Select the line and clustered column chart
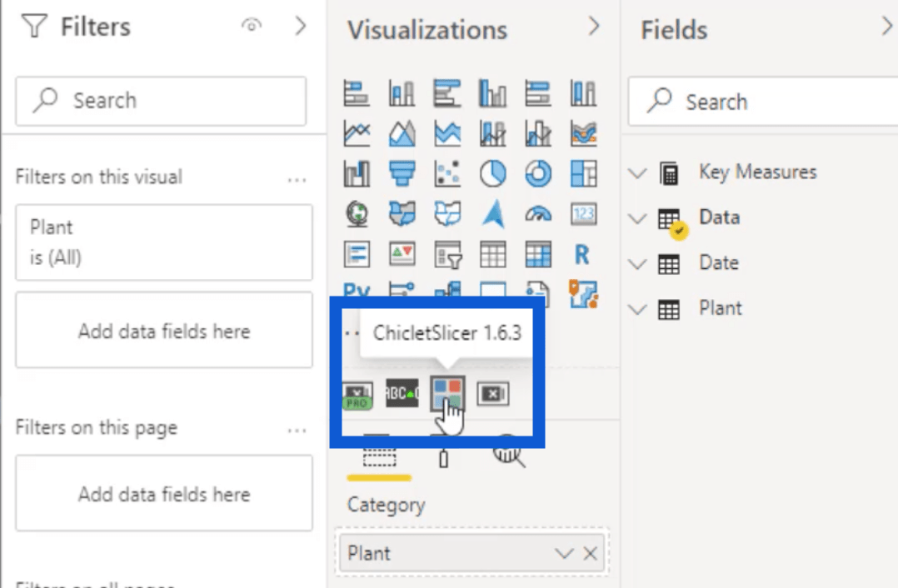 (538, 133)
